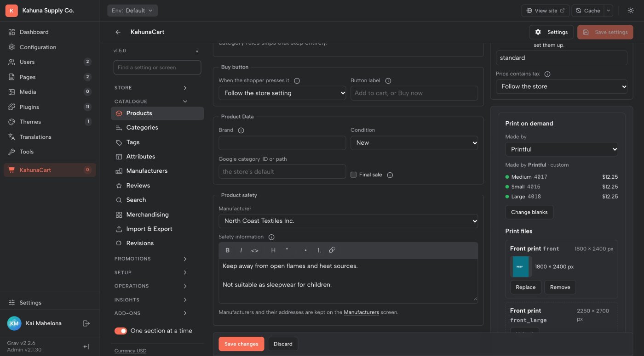Insert a numbered list
The image size is (644, 356).
(319, 250)
